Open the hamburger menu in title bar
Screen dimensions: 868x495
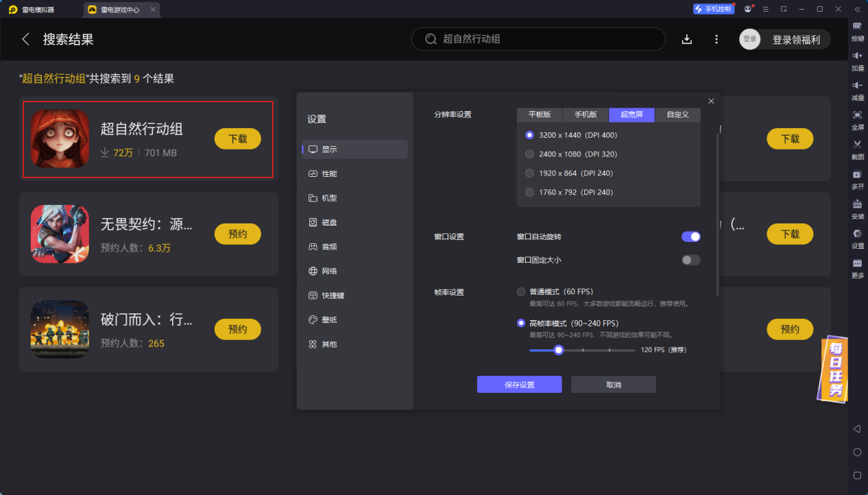coord(766,9)
